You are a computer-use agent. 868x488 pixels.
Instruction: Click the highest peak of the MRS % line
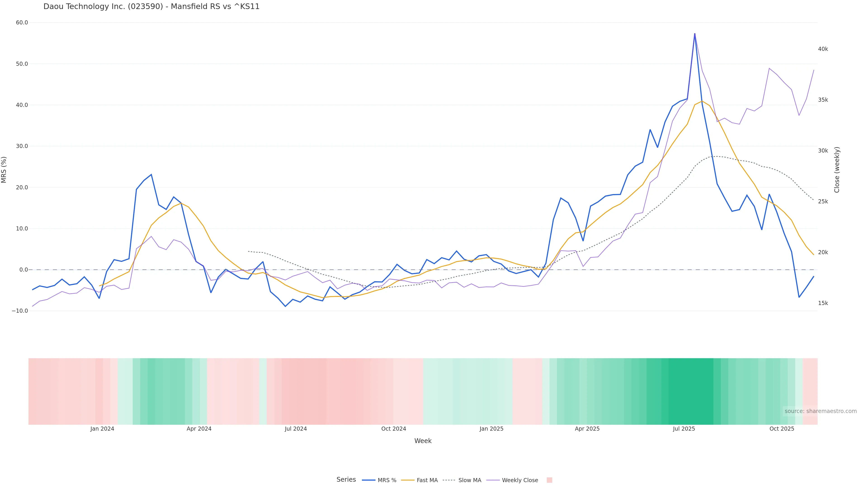[694, 34]
